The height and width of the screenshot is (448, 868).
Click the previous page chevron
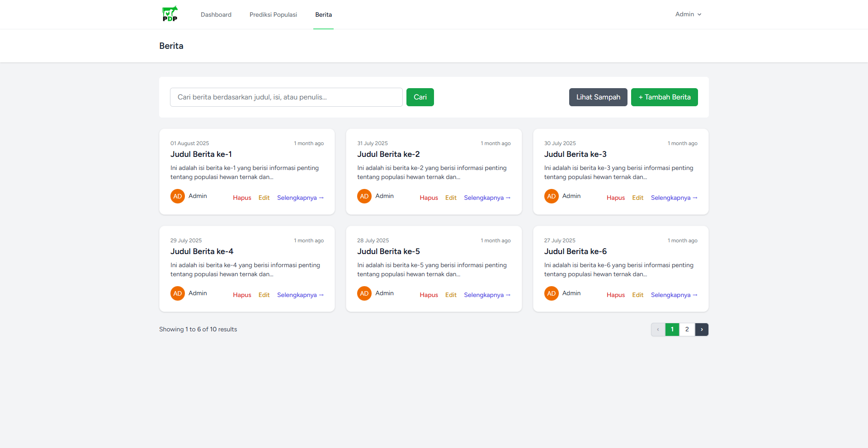[658, 330]
